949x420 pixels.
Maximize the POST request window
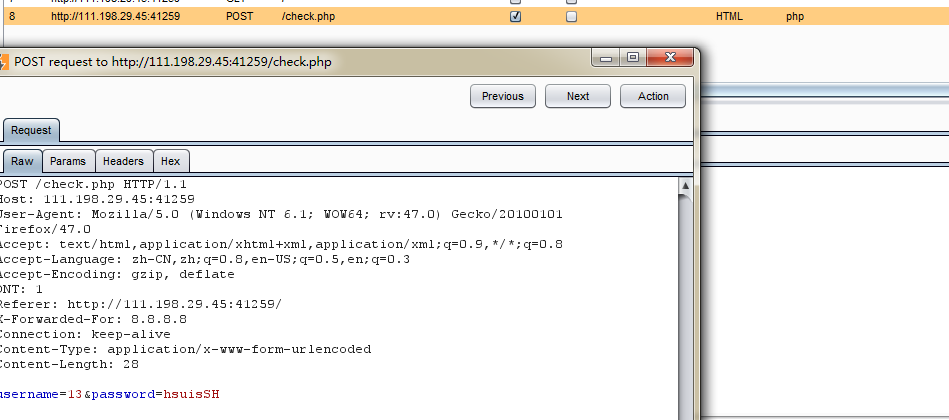pos(632,58)
